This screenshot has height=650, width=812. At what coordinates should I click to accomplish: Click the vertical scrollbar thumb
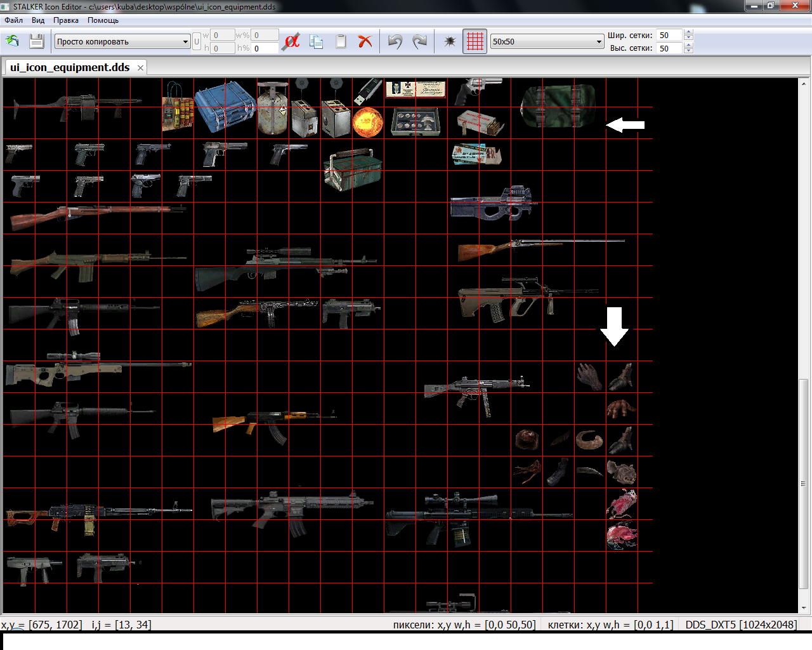(804, 482)
